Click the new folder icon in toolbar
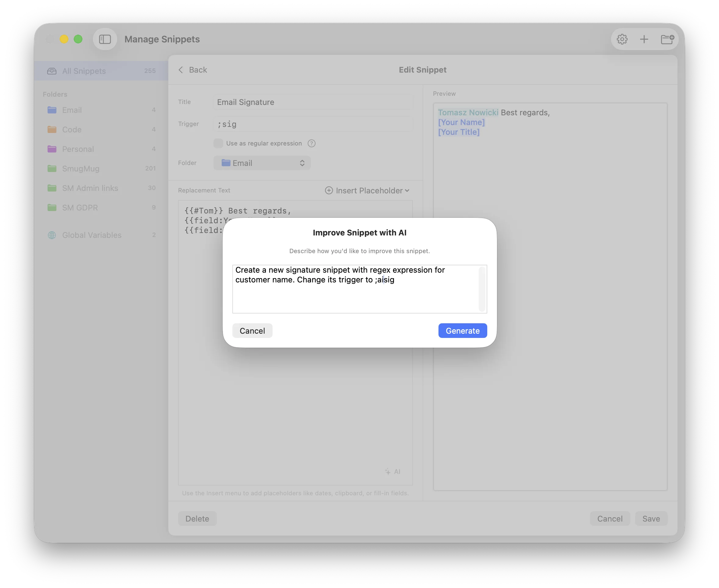719x588 pixels. (x=667, y=39)
